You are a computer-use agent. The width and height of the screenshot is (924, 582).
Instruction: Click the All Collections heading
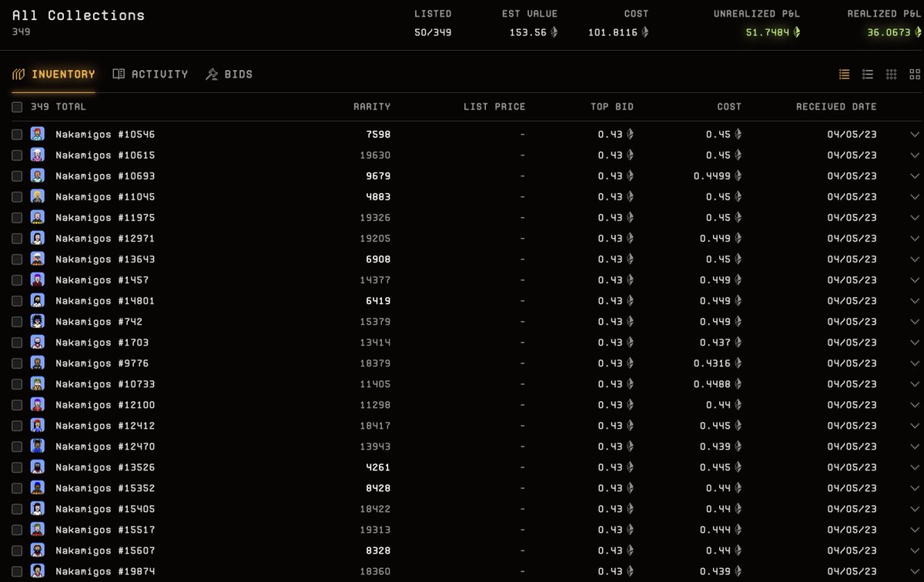(79, 15)
